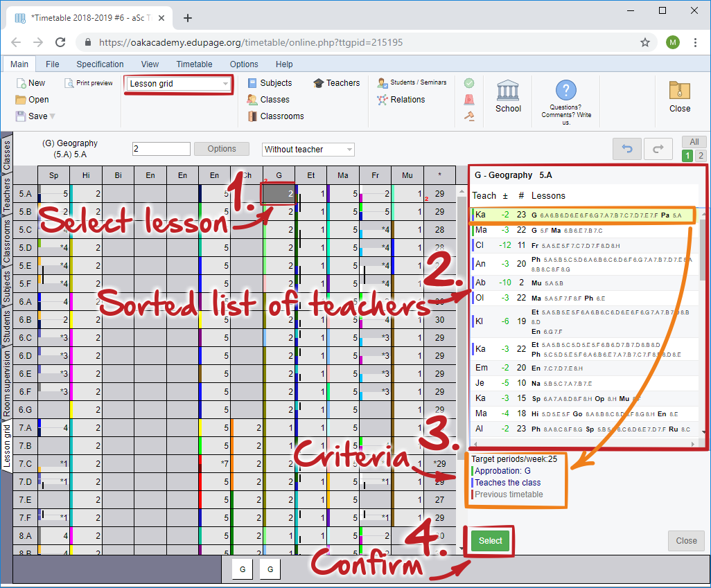Open the Specification menu
The image size is (711, 588).
[x=100, y=64]
